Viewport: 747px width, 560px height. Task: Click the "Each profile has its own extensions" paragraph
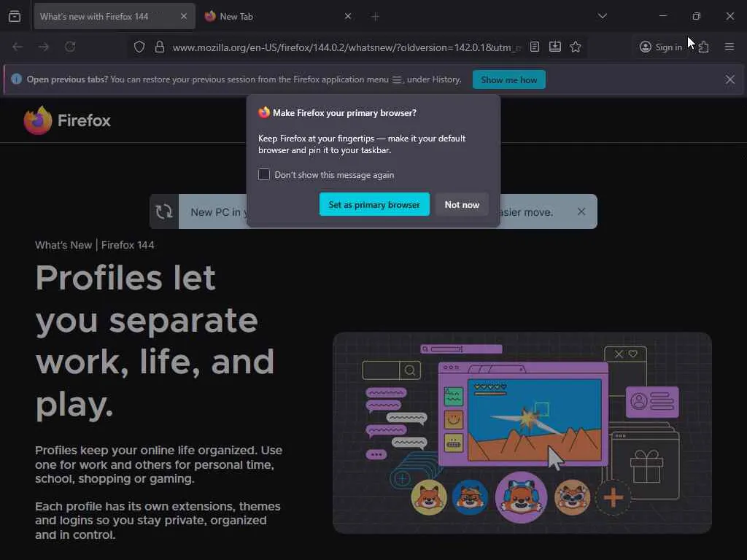[x=158, y=521]
